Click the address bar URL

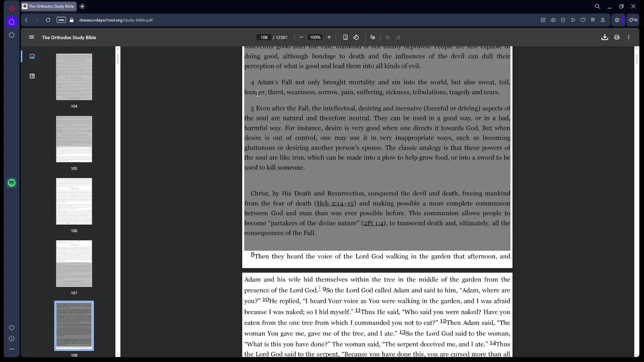[116, 20]
